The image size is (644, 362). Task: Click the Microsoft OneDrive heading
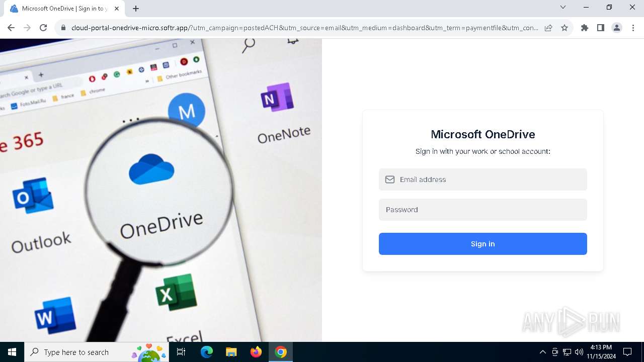(x=483, y=134)
